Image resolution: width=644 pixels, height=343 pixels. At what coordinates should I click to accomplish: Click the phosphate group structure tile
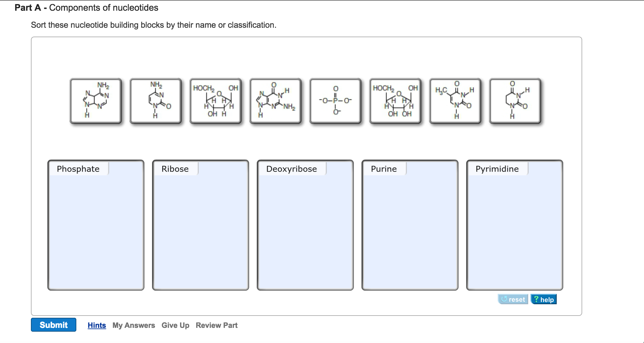click(x=335, y=102)
